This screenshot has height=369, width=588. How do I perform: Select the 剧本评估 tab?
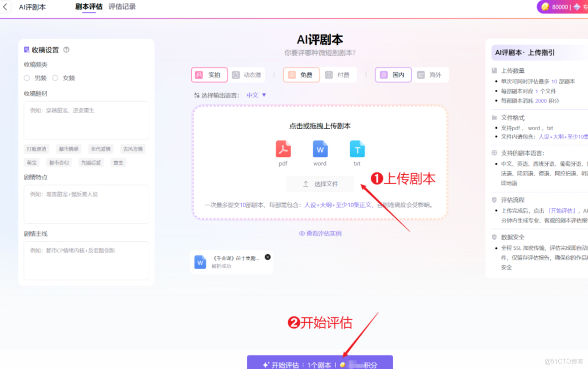pyautogui.click(x=89, y=7)
